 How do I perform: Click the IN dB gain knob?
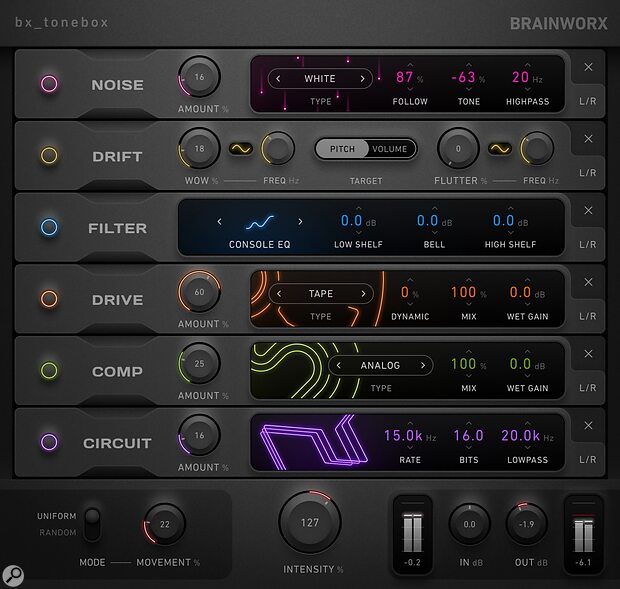pos(469,524)
